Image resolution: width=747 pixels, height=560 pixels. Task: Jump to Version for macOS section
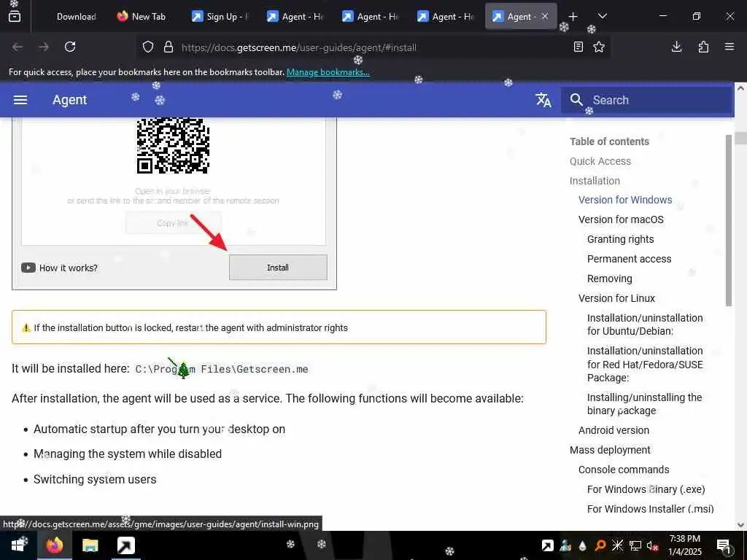[621, 219]
